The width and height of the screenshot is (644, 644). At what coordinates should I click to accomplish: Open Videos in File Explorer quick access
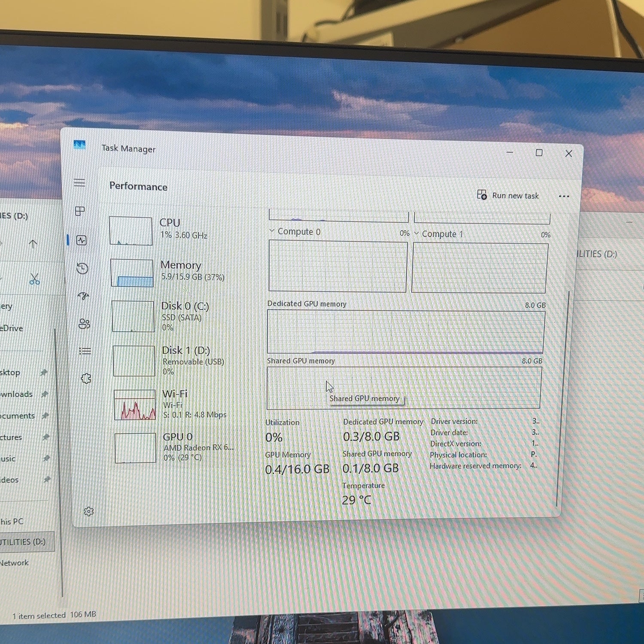click(9, 480)
